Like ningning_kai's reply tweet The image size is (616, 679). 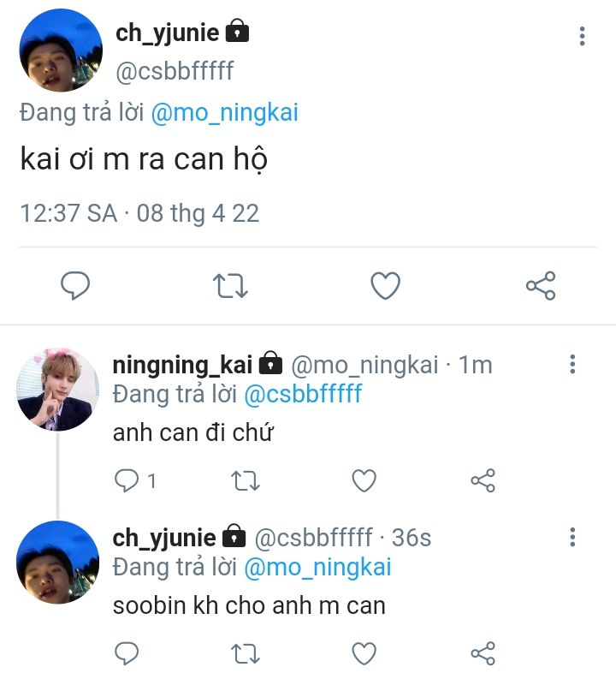pyautogui.click(x=364, y=481)
